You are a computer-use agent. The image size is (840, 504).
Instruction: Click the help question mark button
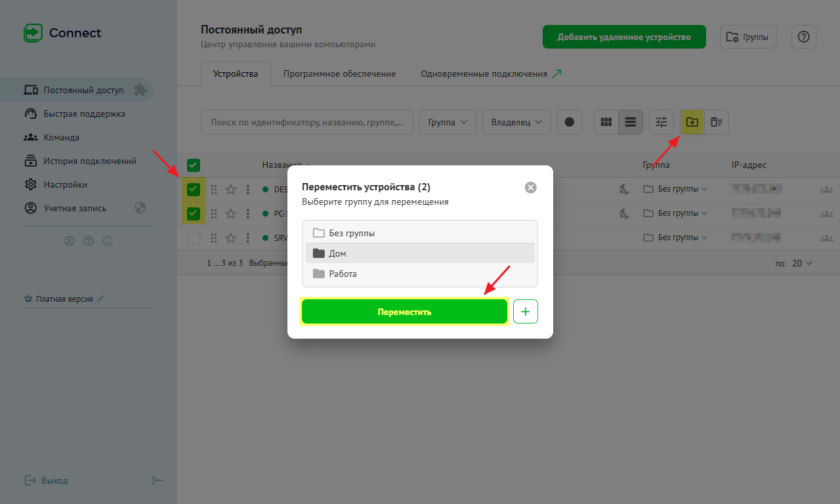[x=803, y=37]
